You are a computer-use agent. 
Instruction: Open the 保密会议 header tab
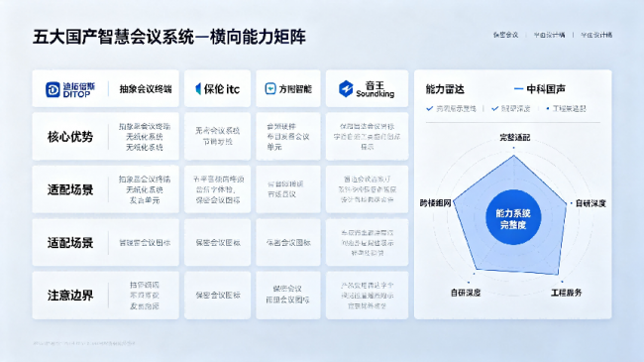tap(505, 35)
